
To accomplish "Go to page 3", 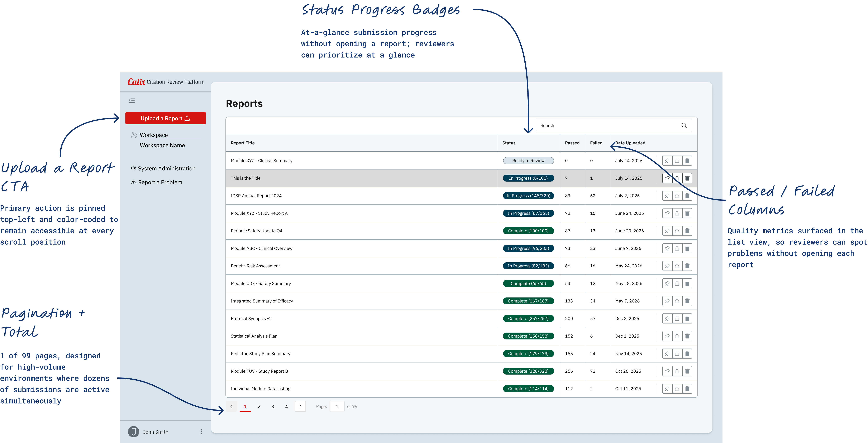I will pos(273,406).
